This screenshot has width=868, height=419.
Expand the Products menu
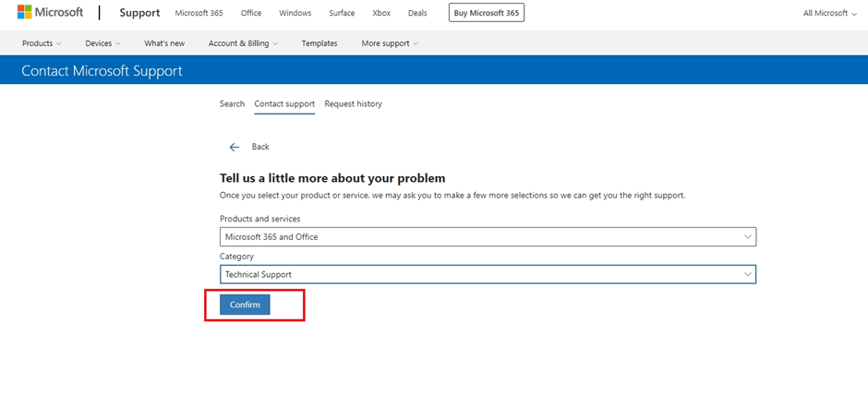click(42, 43)
